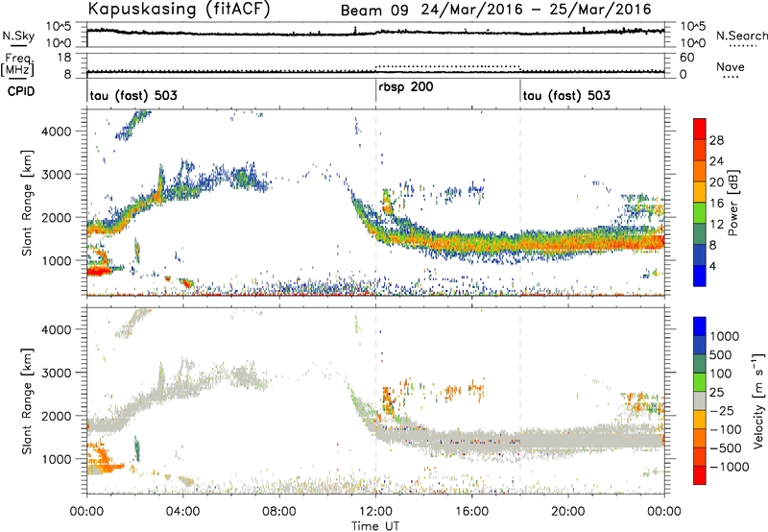Image resolution: width=768 pixels, height=532 pixels.
Task: Click the '10^5' tick on the N.Sky axis
Action: 59,27
